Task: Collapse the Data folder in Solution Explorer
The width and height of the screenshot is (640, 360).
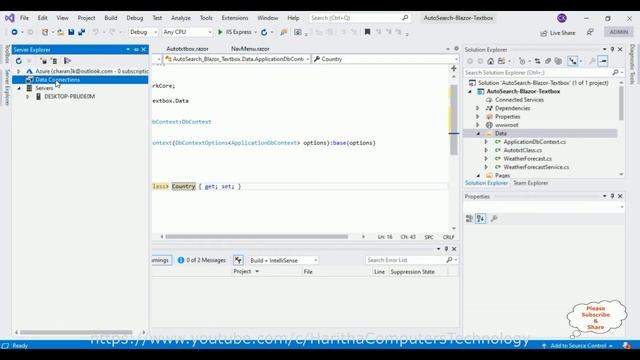Action: [478, 133]
